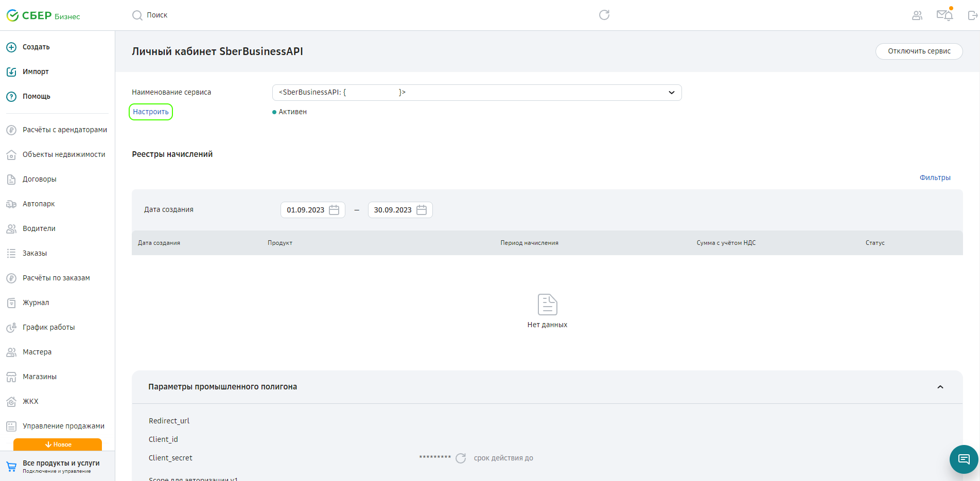
Task: Collapse Параметры промышленного полигона section
Action: [x=940, y=387]
